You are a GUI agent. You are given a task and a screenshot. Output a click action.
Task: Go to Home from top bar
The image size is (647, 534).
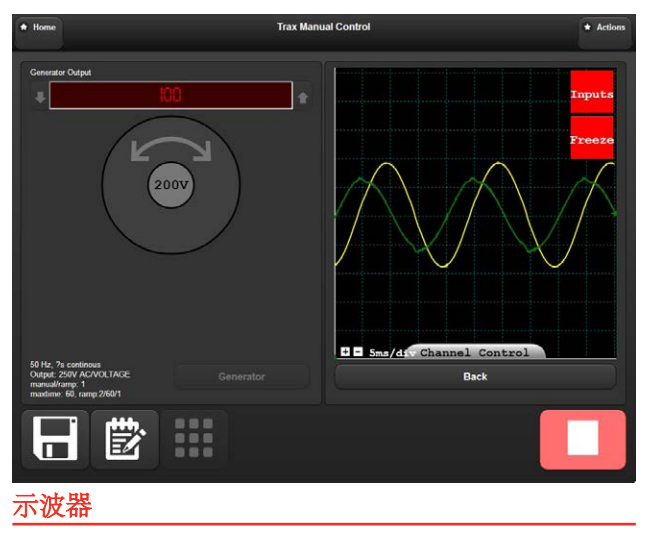(39, 28)
